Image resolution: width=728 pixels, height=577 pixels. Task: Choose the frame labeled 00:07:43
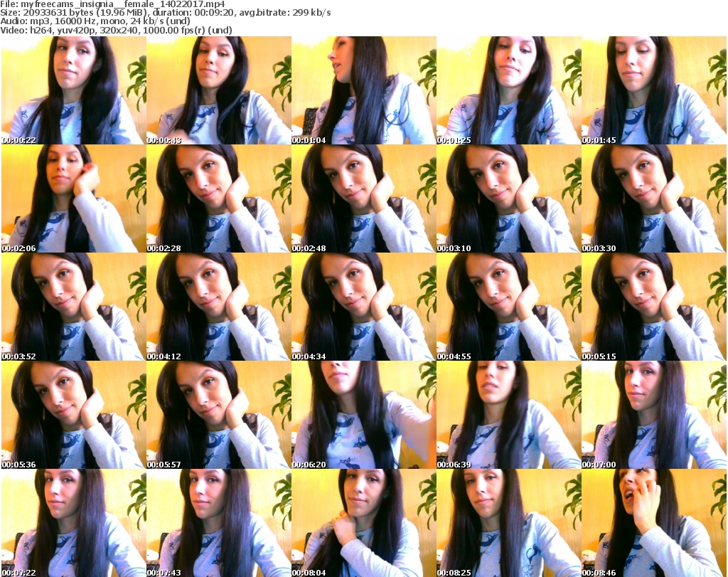coord(219,523)
